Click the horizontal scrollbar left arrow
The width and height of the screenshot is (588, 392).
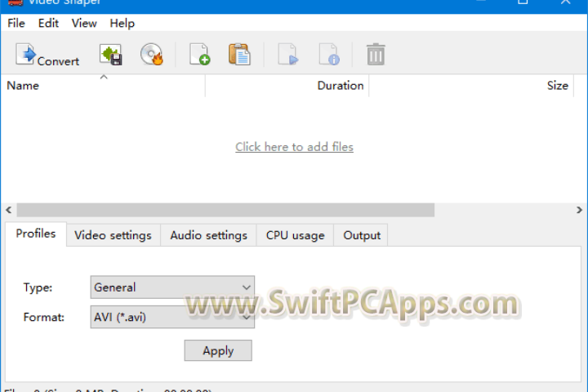tap(9, 210)
